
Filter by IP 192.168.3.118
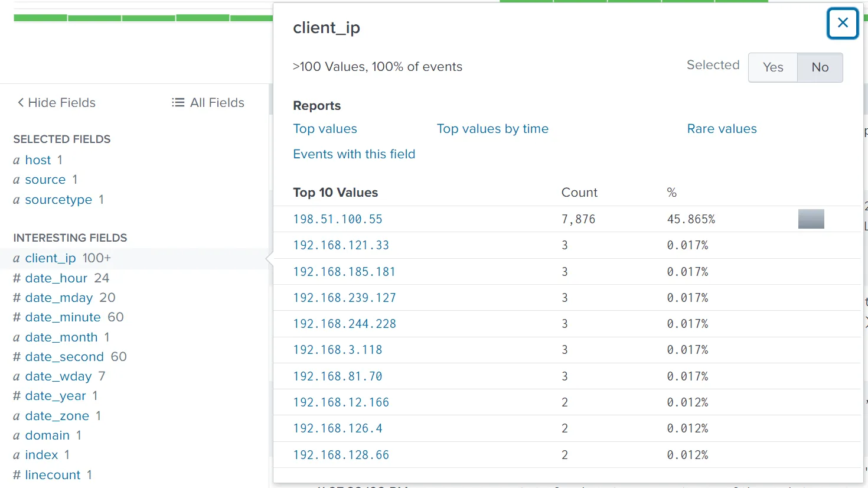[x=338, y=350]
